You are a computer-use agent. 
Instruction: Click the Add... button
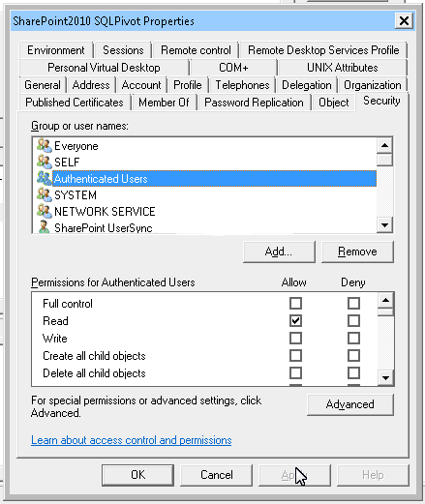click(x=279, y=252)
